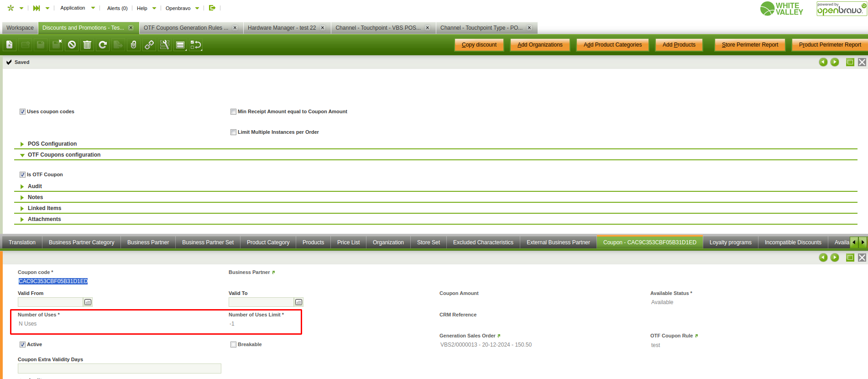The width and height of the screenshot is (868, 379).
Task: Create a new record with the toolbar document icon
Action: click(x=10, y=45)
